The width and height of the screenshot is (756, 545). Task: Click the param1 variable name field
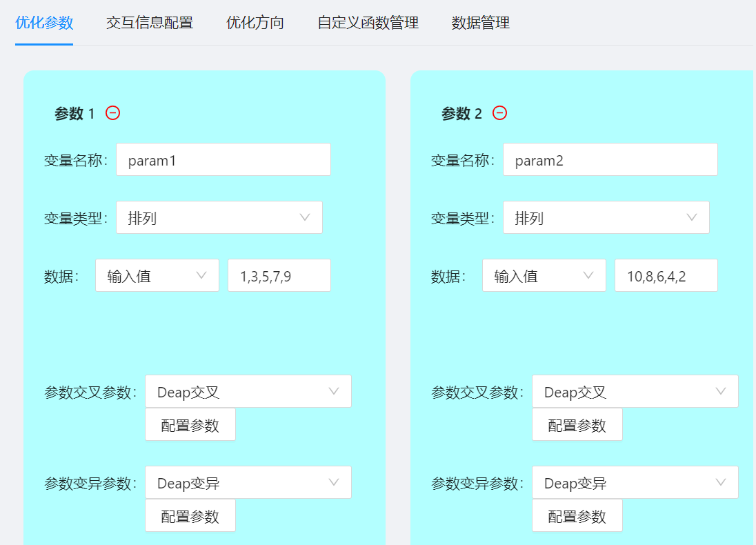pyautogui.click(x=223, y=160)
